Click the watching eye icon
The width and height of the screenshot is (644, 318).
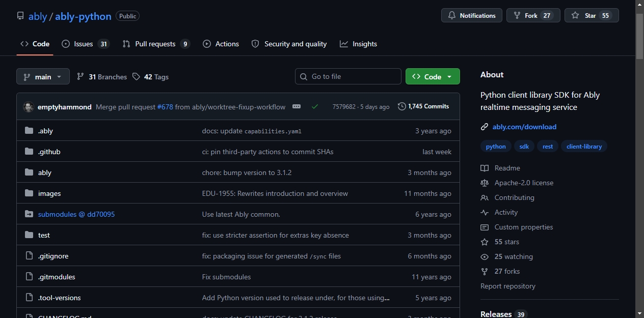(485, 256)
